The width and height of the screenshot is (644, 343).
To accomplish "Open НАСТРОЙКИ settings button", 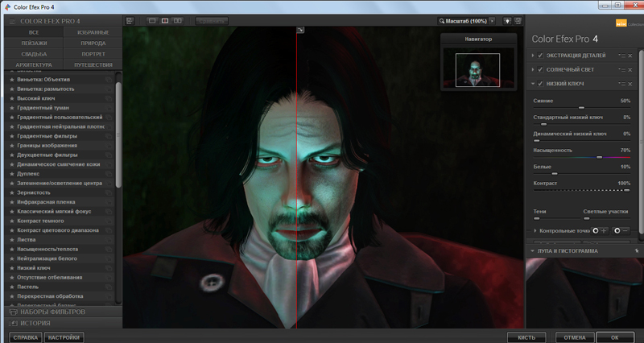I will [x=64, y=337].
